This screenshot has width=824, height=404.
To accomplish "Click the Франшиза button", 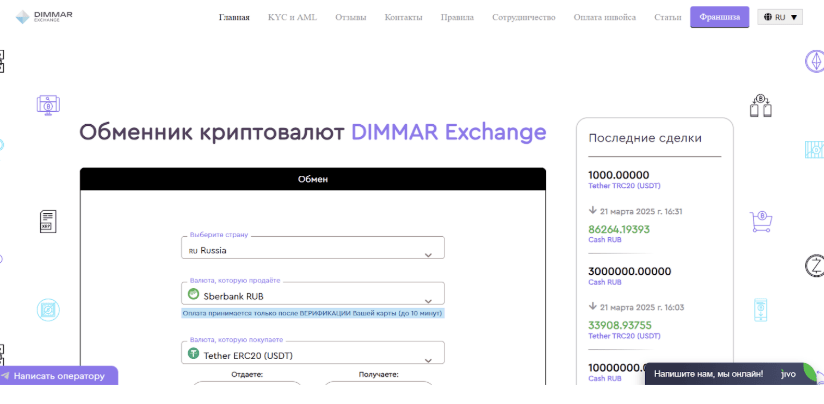I will [x=719, y=17].
